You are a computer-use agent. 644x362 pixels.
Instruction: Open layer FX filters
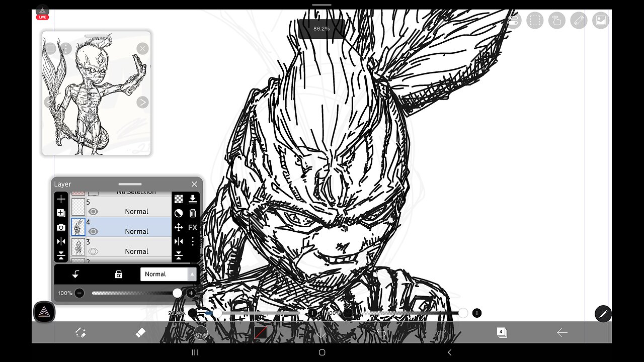(193, 227)
